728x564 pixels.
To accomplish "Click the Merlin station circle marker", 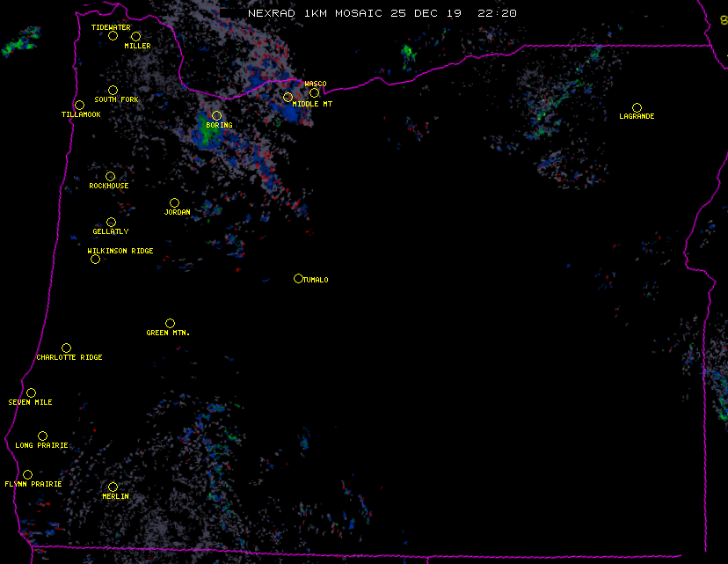I will (113, 487).
